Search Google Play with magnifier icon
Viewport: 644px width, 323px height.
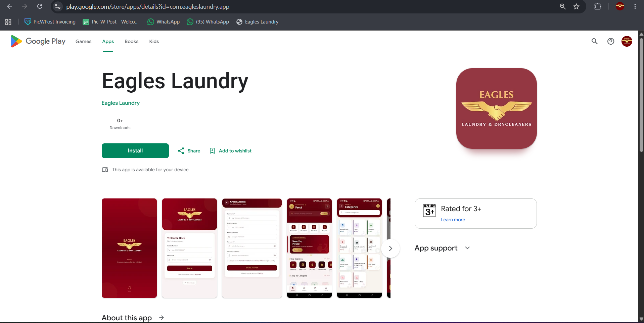click(x=594, y=41)
